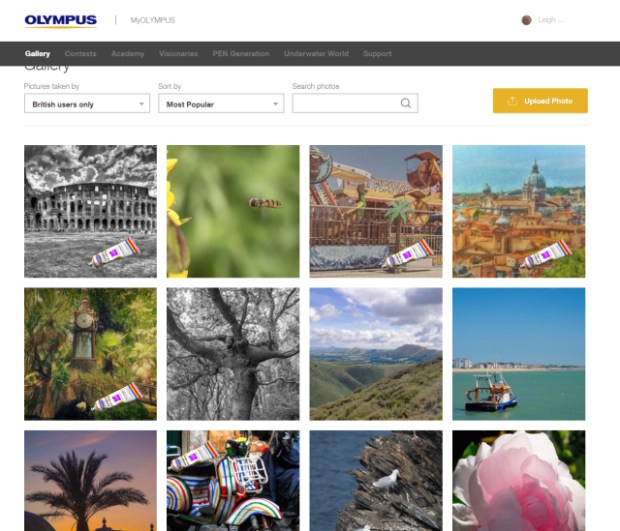Navigate to Visionaries section
Screen dimensions: 620x531
coord(178,53)
